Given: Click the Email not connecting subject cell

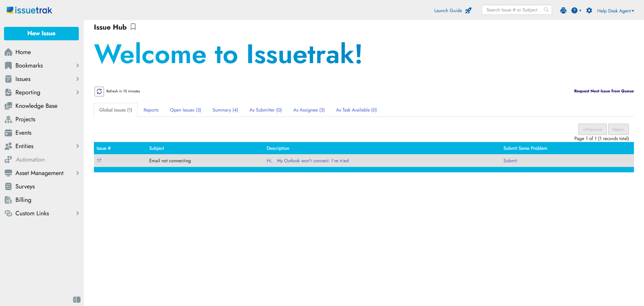Looking at the screenshot, I should [x=170, y=161].
